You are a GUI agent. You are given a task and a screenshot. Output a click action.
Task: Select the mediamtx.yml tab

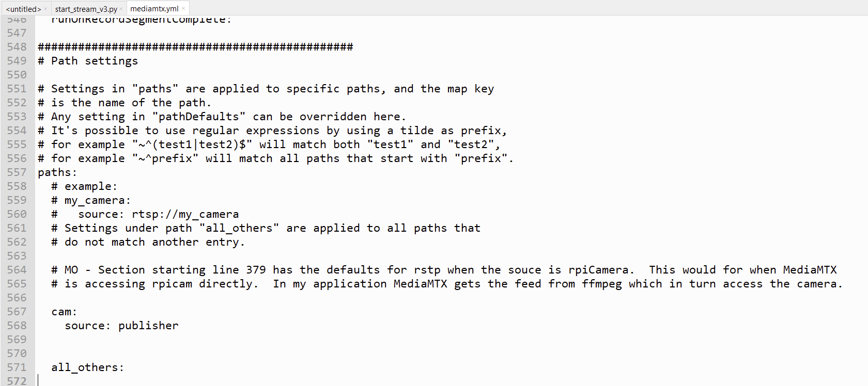pos(154,8)
